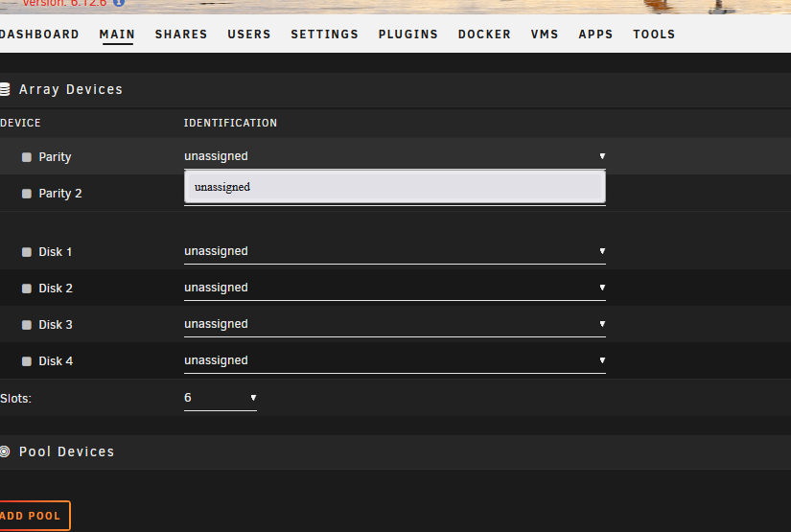Click the info icon beside version number
This screenshot has height=532, width=791.
119,3
